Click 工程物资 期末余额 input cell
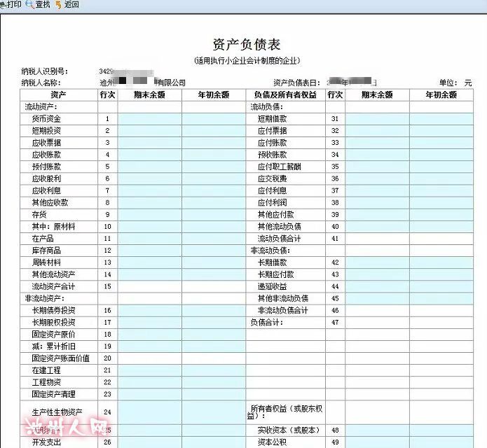The image size is (487, 448). (x=150, y=382)
